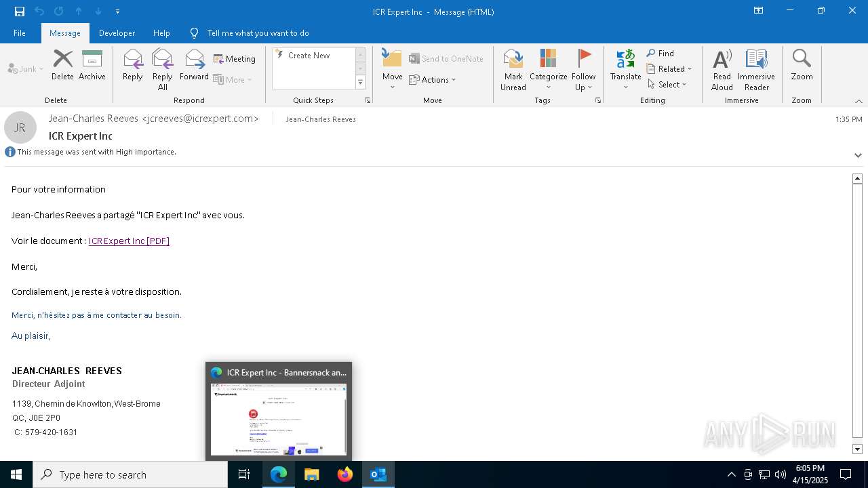
Task: Open Firefox from the taskbar
Action: (345, 474)
